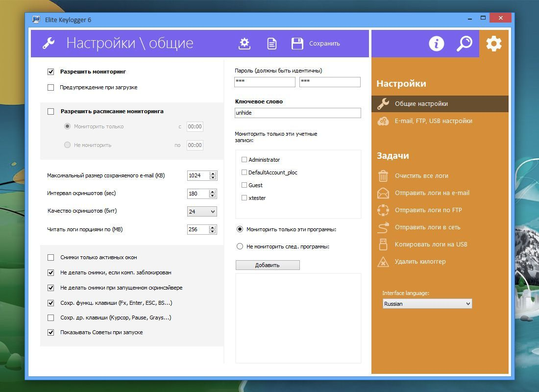
Task: Select Не мониторить след. программы radio
Action: (x=240, y=246)
